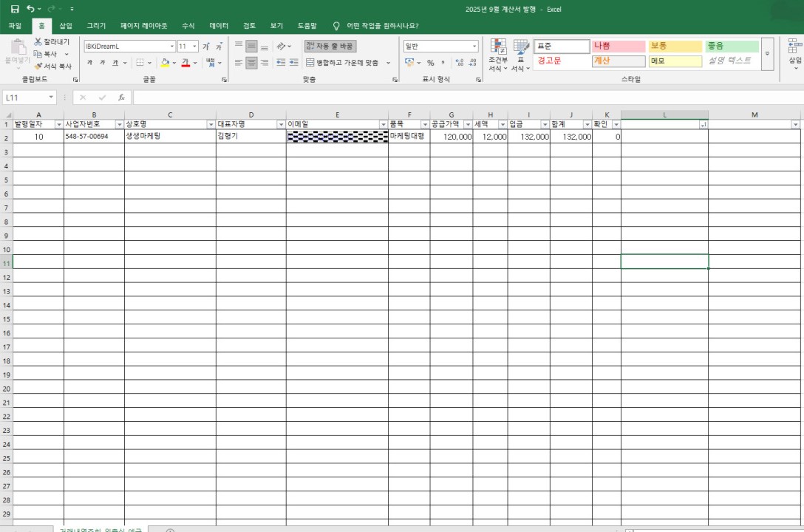Expand the number format dropdown (일반)
The image size is (804, 532).
(474, 46)
